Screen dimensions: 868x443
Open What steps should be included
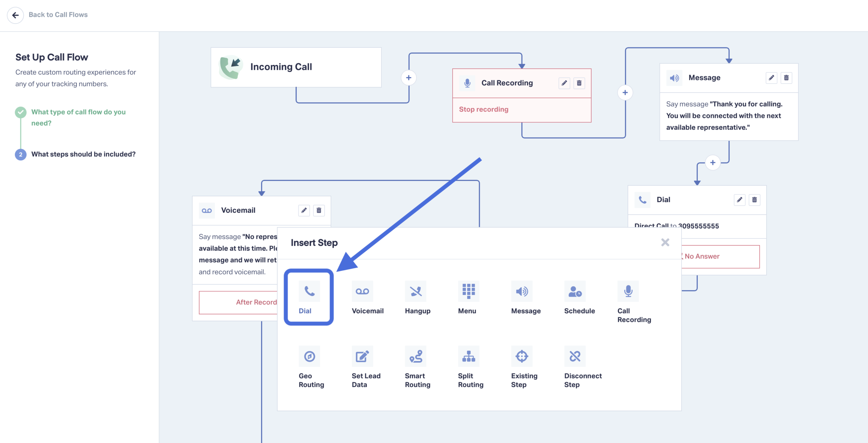(83, 154)
